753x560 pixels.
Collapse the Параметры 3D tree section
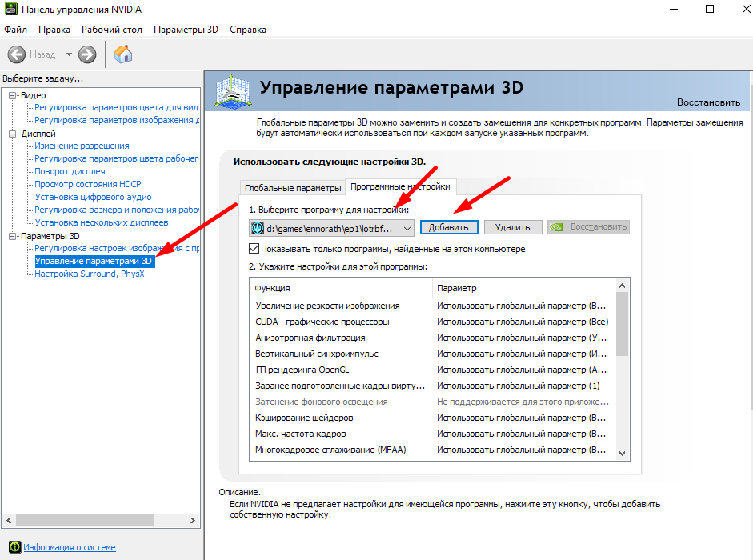(13, 236)
